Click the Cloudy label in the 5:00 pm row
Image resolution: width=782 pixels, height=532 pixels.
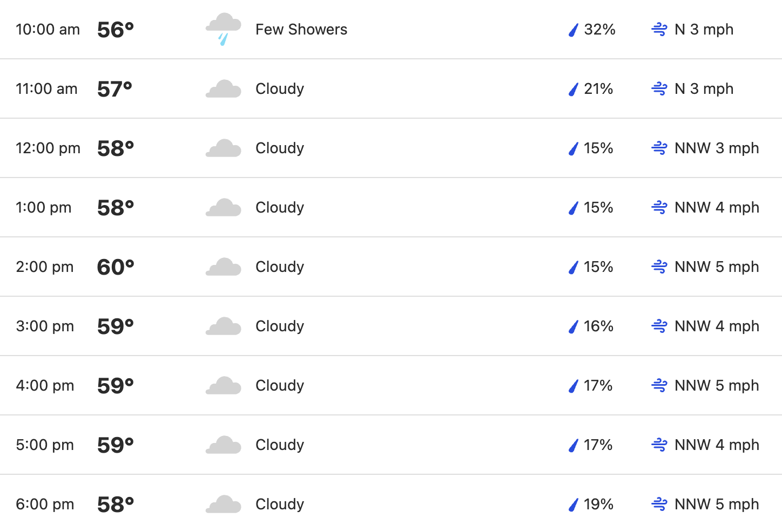[280, 445]
